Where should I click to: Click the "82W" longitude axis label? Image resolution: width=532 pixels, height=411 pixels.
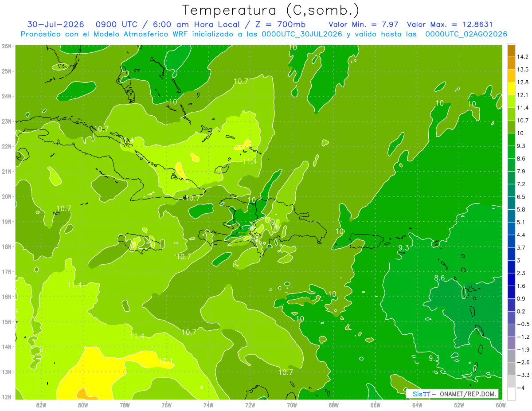point(41,404)
